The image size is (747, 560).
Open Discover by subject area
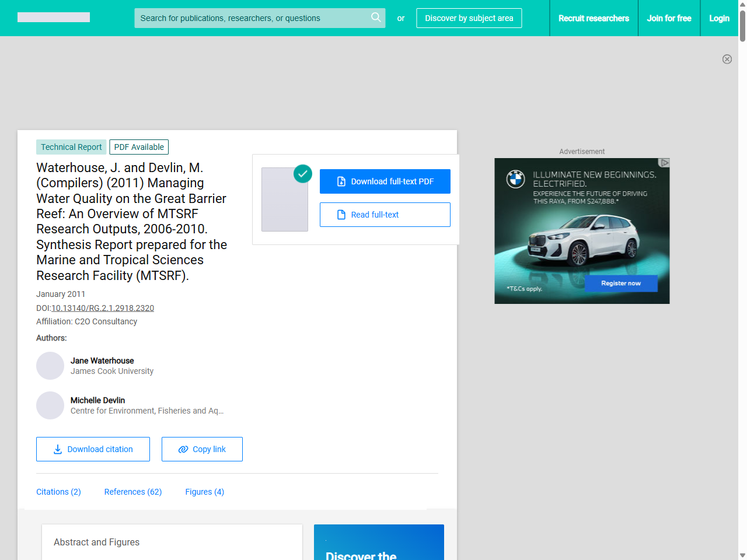click(x=469, y=18)
